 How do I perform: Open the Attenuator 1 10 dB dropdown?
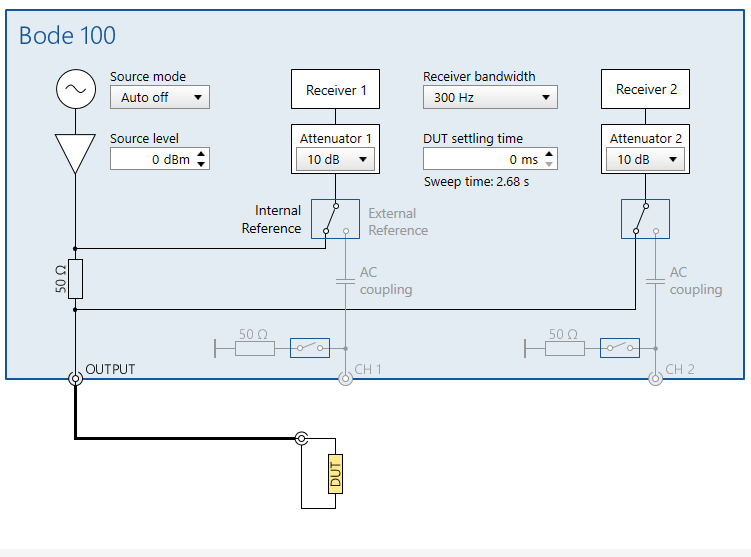pyautogui.click(x=335, y=159)
